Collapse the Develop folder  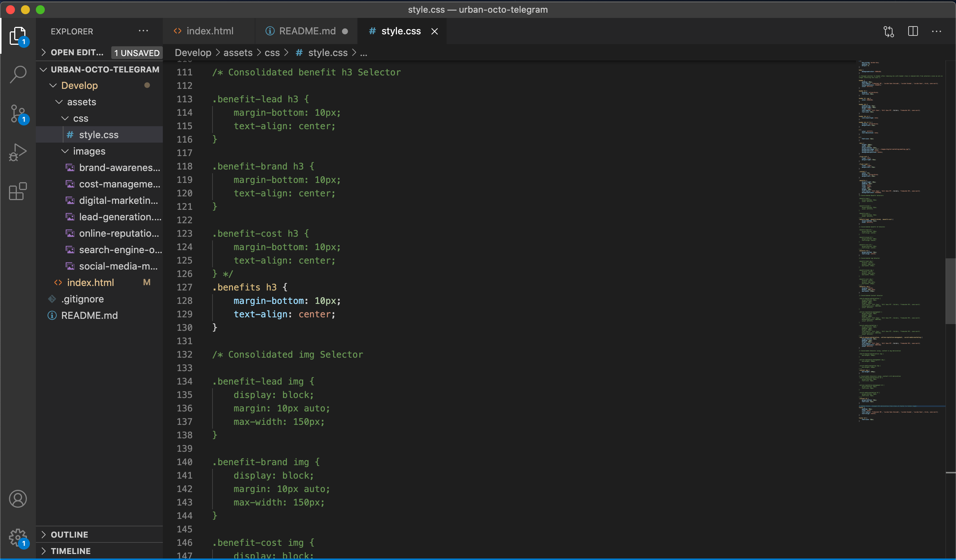53,85
